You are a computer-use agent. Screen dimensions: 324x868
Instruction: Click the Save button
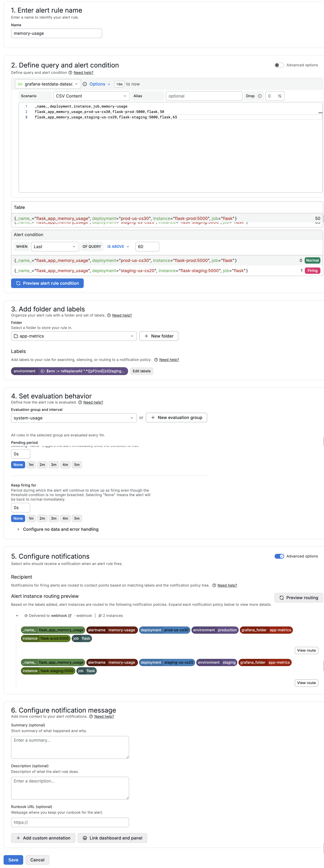(13, 860)
